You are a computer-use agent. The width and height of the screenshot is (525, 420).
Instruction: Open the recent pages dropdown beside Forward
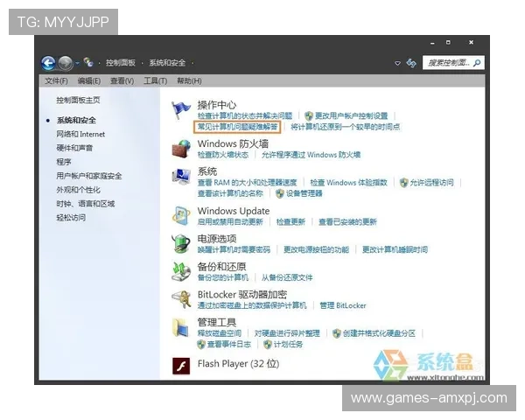point(77,63)
